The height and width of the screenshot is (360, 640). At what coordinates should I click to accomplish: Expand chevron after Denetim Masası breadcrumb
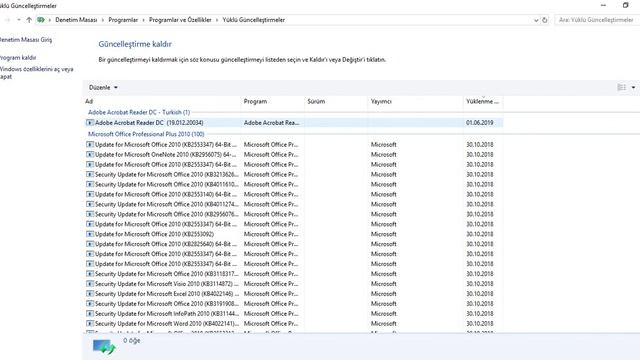click(x=102, y=20)
